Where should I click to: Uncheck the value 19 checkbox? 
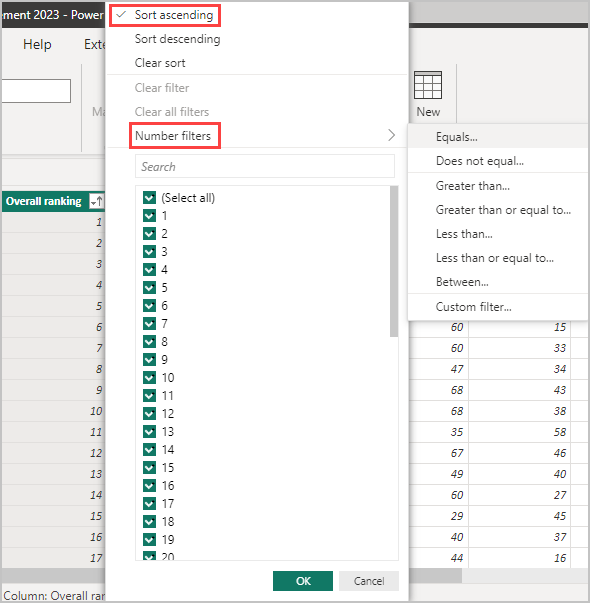149,540
